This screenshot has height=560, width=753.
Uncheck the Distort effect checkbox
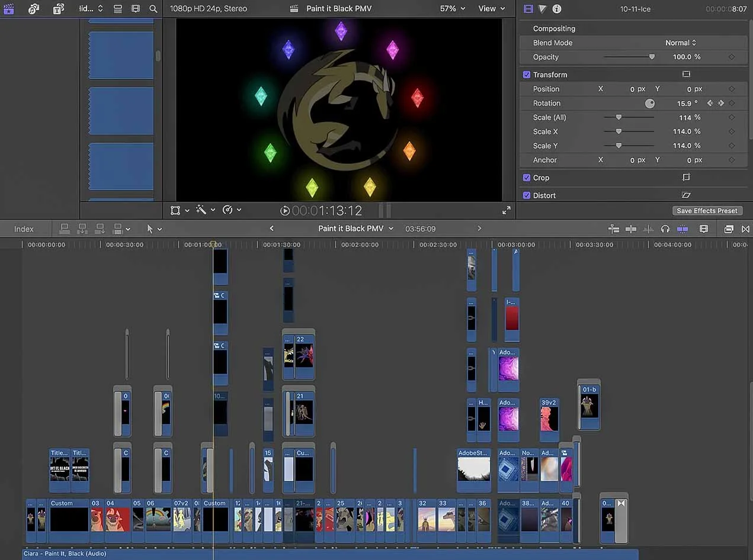pyautogui.click(x=526, y=195)
